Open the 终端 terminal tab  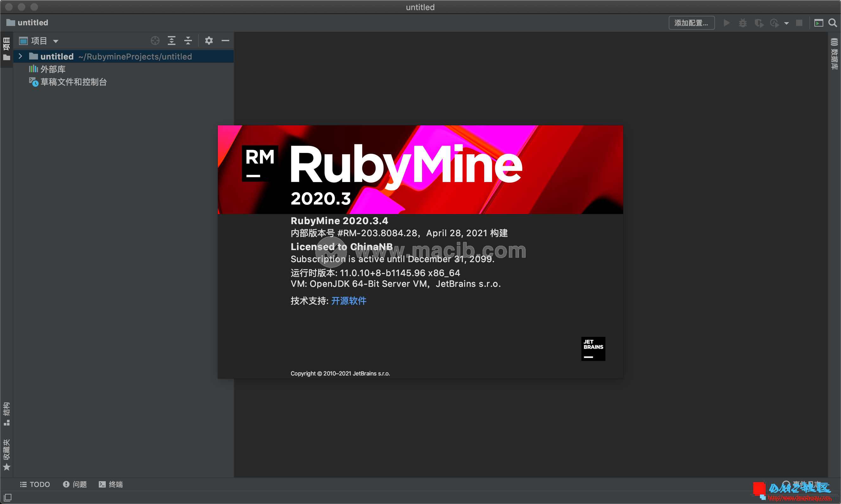pyautogui.click(x=111, y=484)
